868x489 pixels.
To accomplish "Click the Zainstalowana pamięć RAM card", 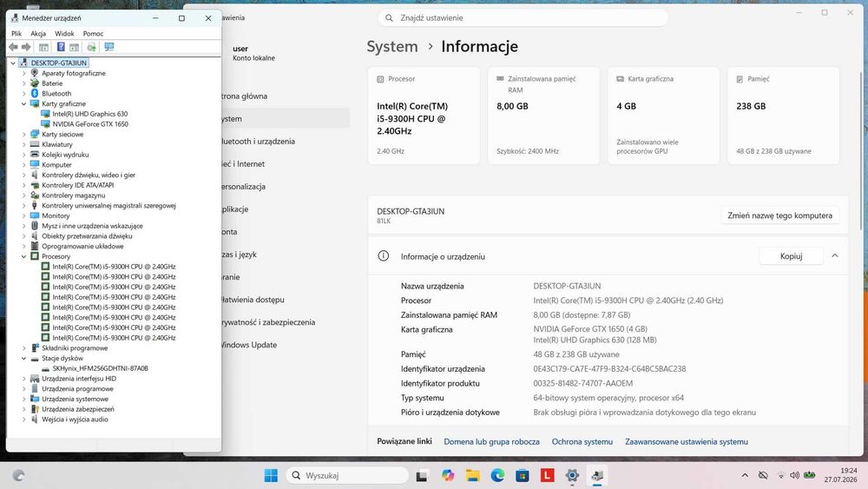I will pyautogui.click(x=543, y=116).
